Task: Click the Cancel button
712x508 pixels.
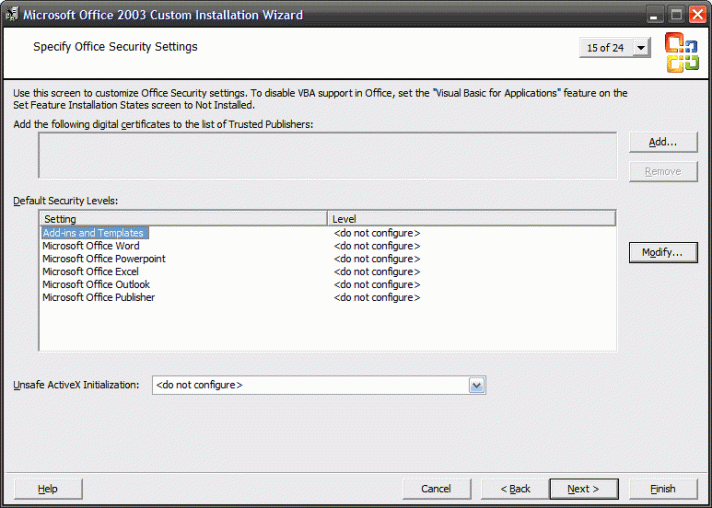Action: [436, 489]
